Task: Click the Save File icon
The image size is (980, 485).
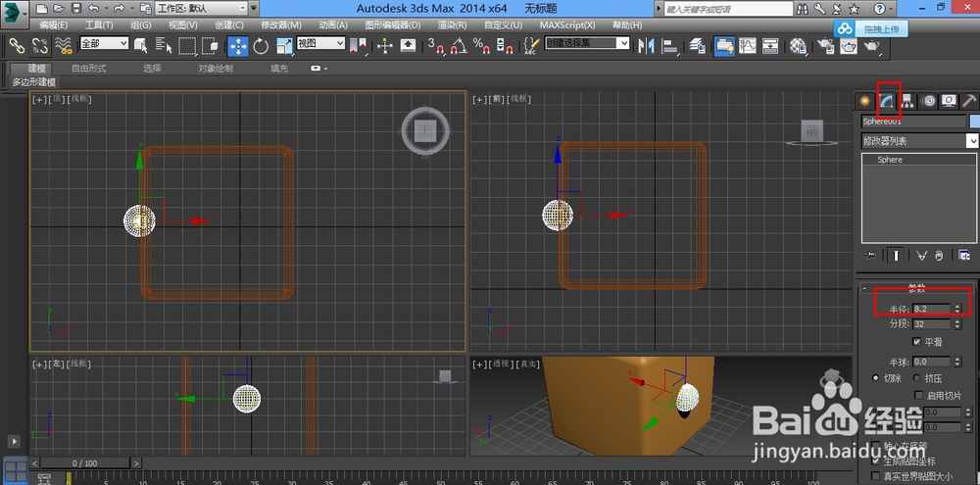Action: pyautogui.click(x=76, y=9)
